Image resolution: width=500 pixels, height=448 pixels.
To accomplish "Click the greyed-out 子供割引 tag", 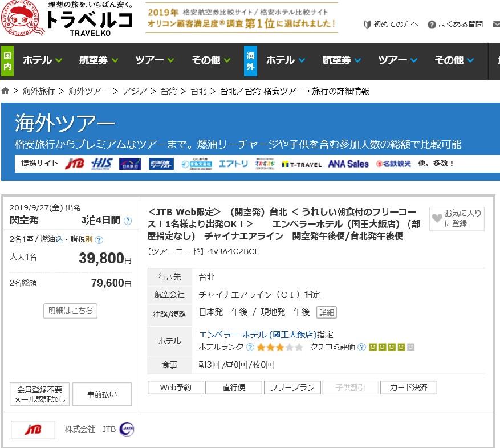I will [350, 388].
